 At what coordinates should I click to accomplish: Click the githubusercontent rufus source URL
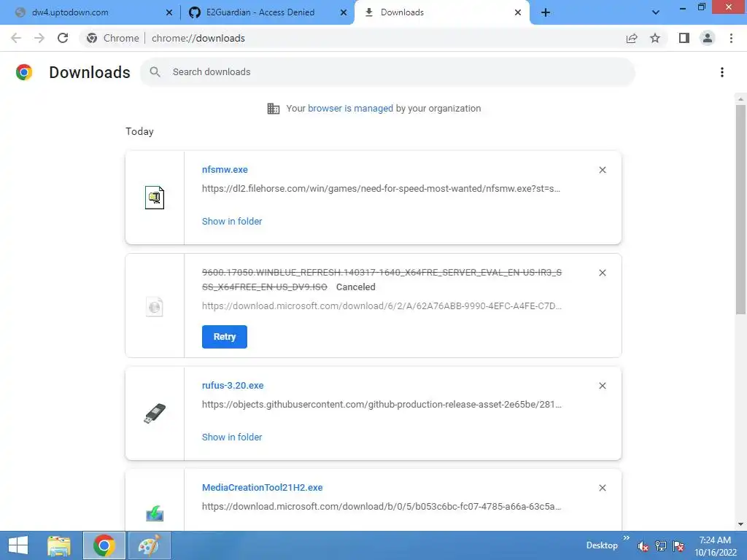tap(382, 404)
